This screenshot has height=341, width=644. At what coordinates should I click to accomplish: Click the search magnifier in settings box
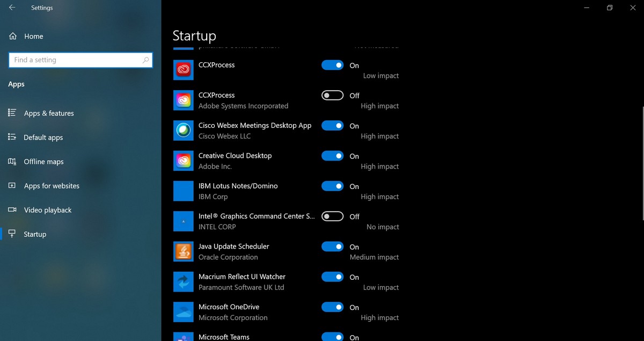tap(145, 60)
